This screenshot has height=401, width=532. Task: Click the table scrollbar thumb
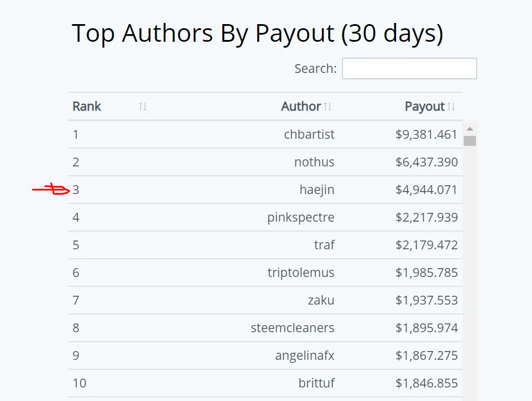point(470,141)
